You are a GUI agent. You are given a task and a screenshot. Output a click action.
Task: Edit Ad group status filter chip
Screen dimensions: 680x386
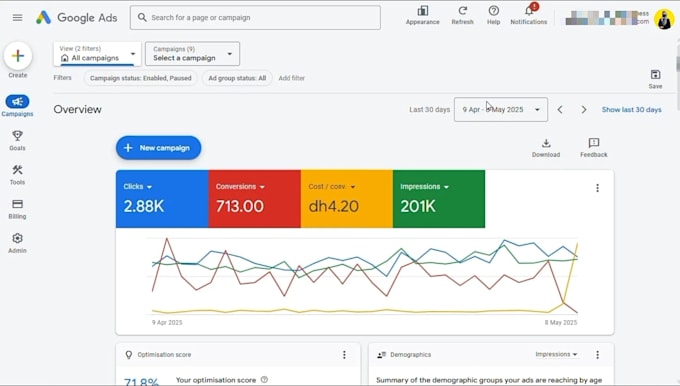[237, 78]
